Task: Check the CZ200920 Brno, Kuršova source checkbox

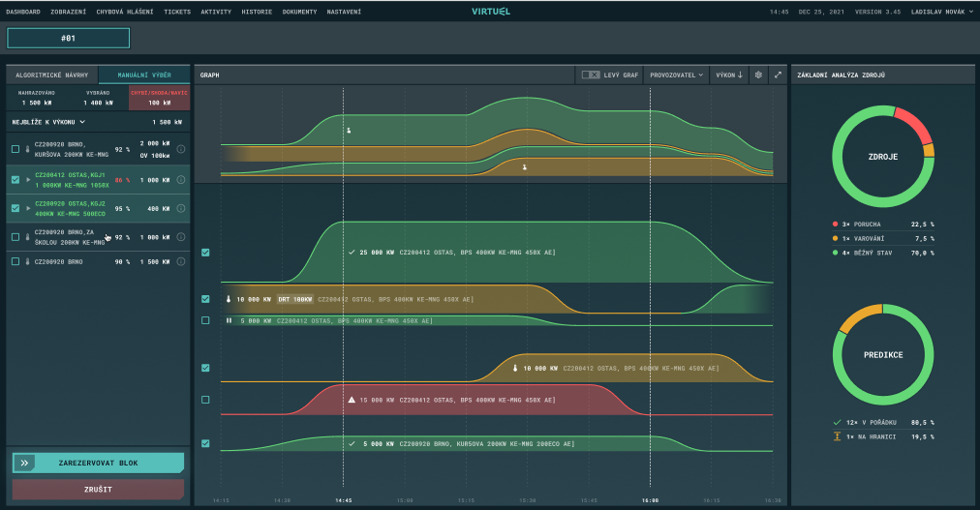Action: (15, 149)
